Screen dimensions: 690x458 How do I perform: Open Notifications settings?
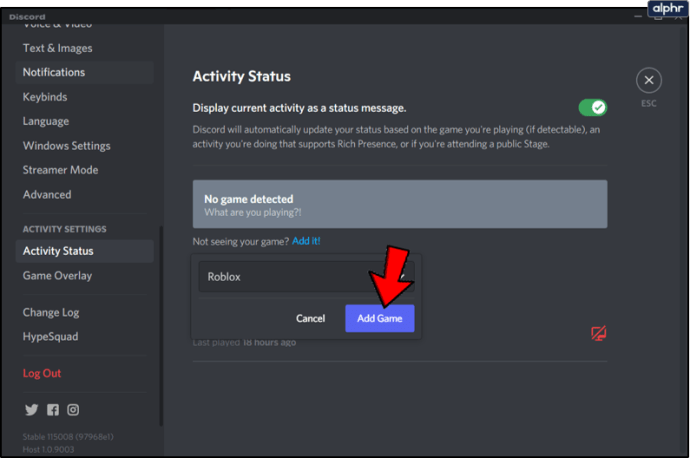coord(54,72)
